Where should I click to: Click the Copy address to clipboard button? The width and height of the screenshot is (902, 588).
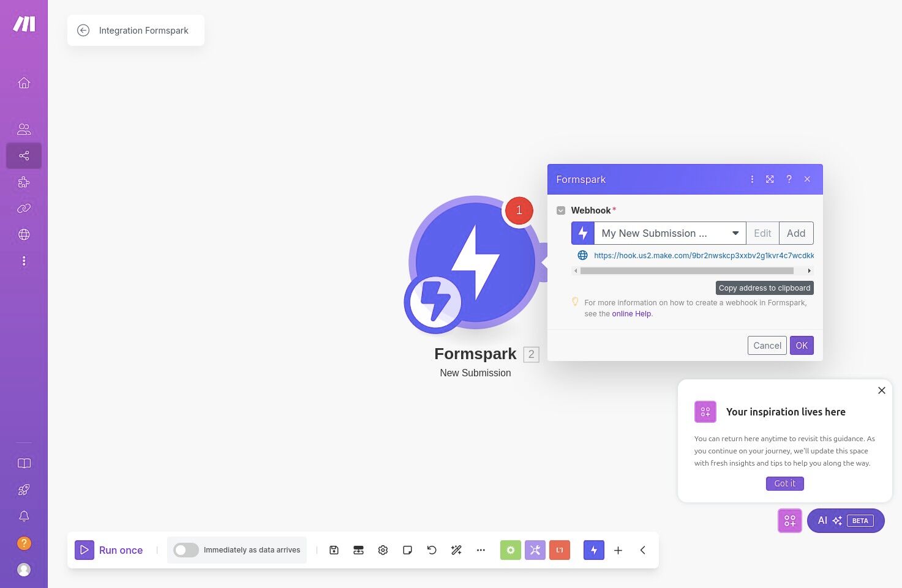[x=765, y=288]
